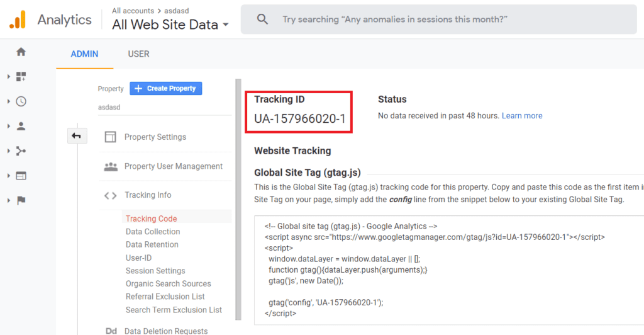Expand Behavior section arrow
The image size is (644, 335).
[x=9, y=176]
